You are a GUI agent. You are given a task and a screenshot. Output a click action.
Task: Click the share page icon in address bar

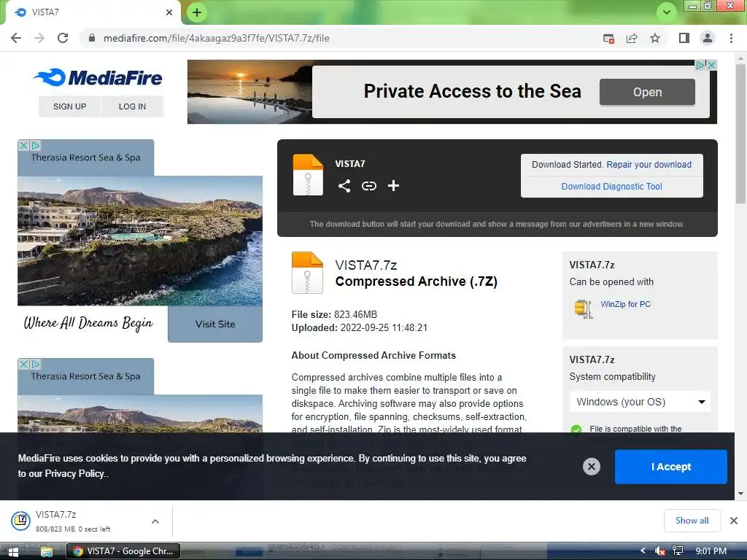pyautogui.click(x=632, y=39)
